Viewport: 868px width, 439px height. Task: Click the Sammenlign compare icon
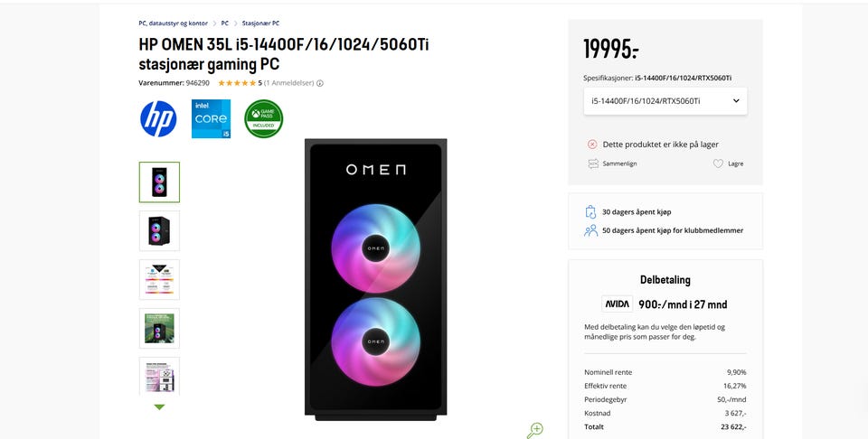[593, 163]
